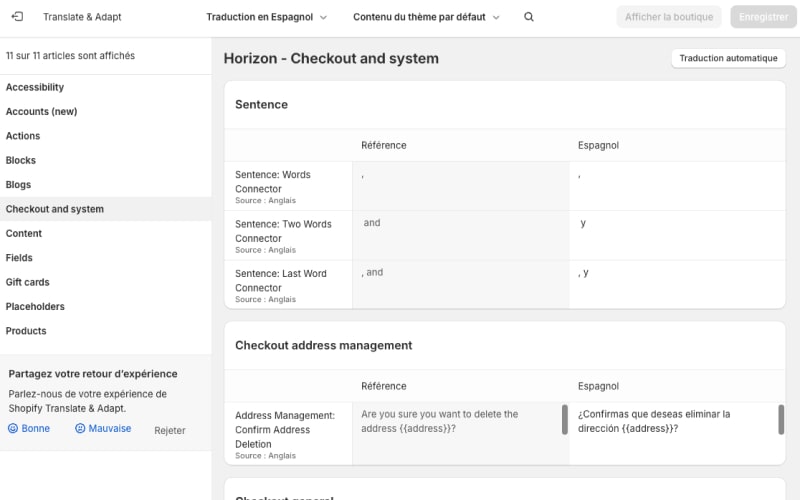Dismiss feedback with the Rejeter link

point(170,430)
